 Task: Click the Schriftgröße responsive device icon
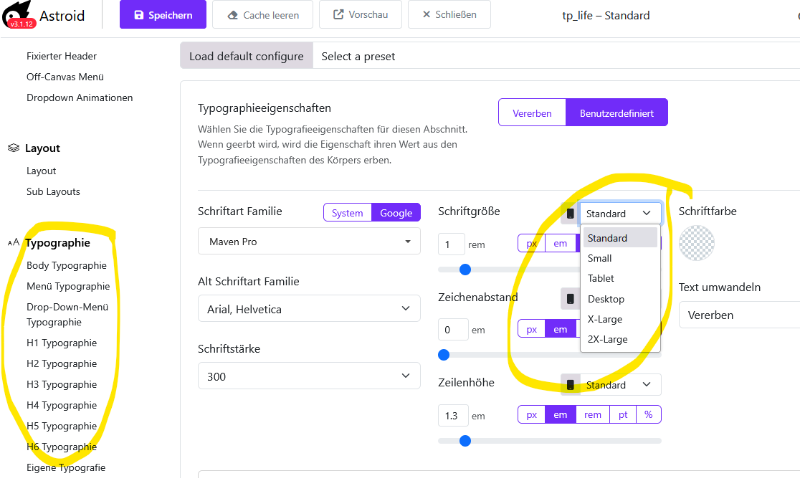tap(570, 213)
